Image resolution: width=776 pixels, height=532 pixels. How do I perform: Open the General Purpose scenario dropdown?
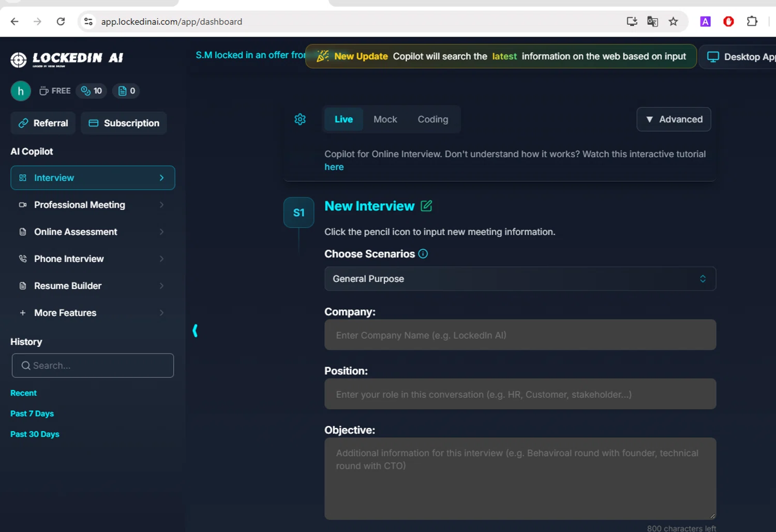pyautogui.click(x=520, y=279)
